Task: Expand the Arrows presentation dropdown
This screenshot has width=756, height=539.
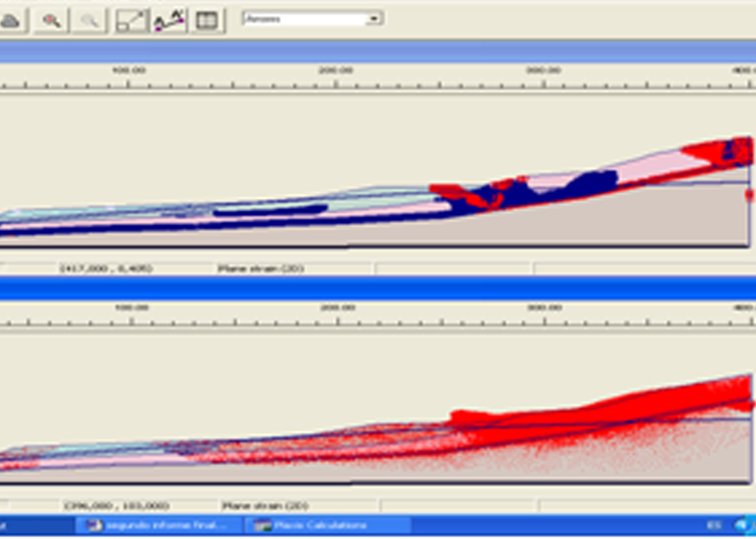Action: [373, 19]
